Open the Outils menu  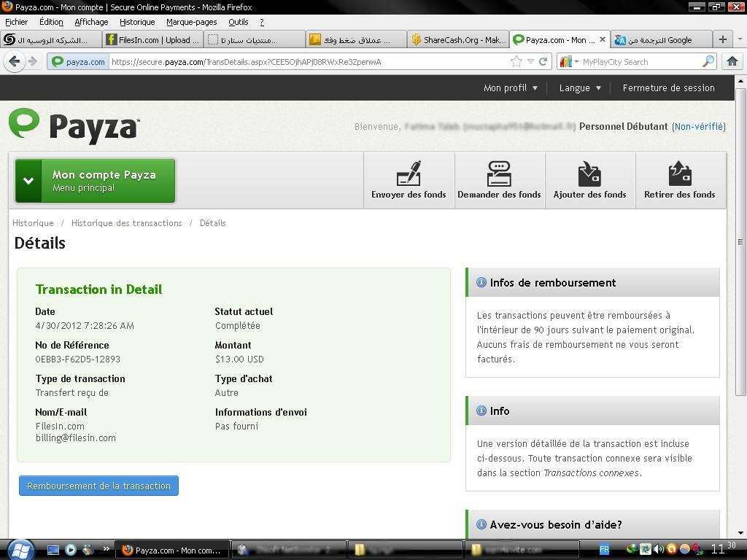239,22
